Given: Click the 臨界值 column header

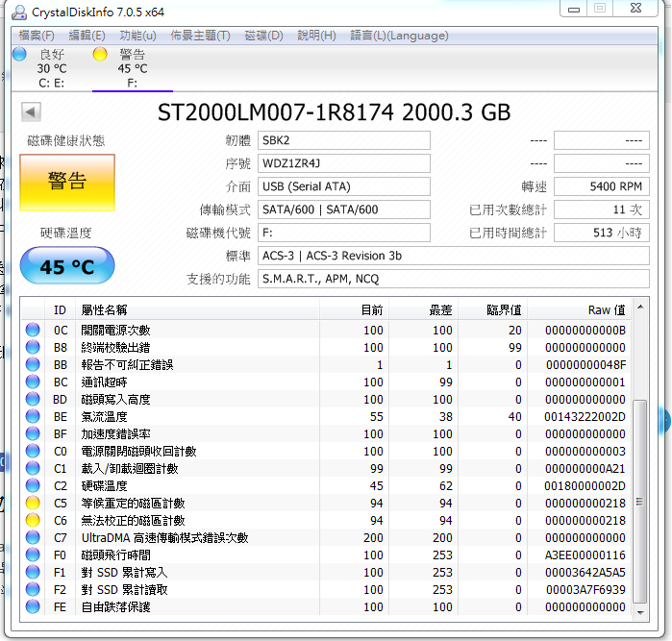Looking at the screenshot, I should click(493, 309).
